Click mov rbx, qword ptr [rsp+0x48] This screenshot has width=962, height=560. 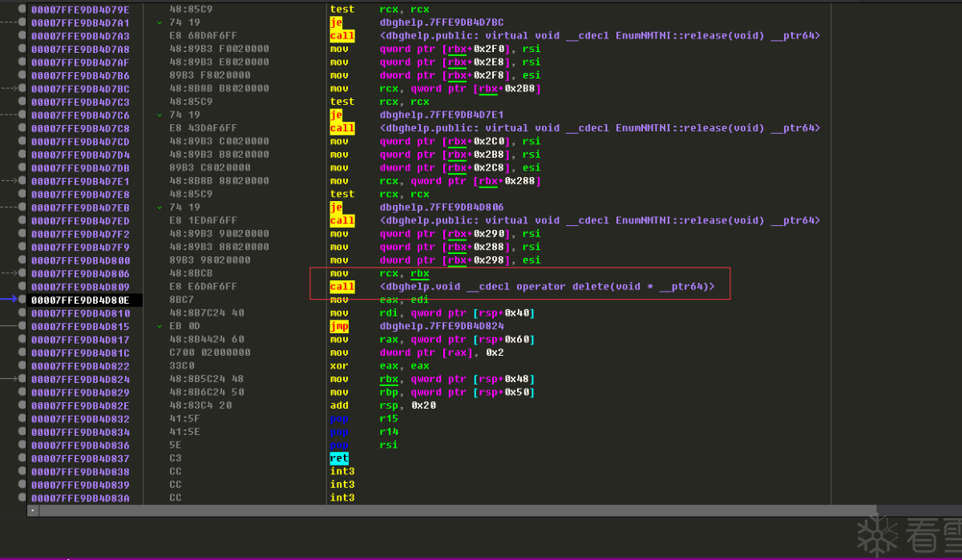point(433,379)
